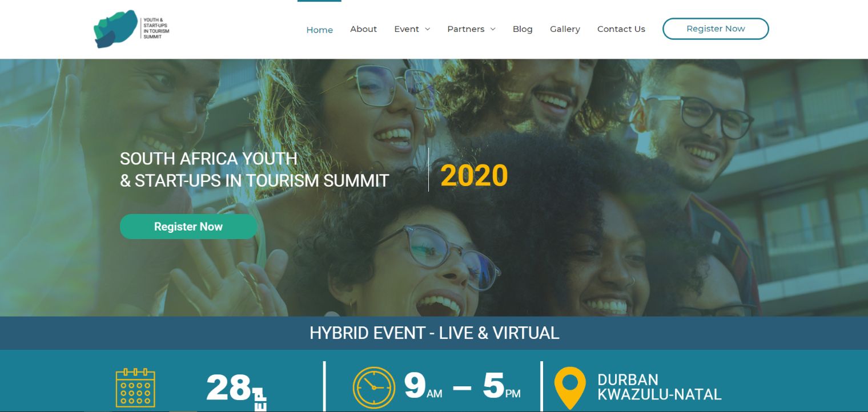This screenshot has height=412, width=868.
Task: Click the yellow 2020 year text
Action: click(474, 176)
